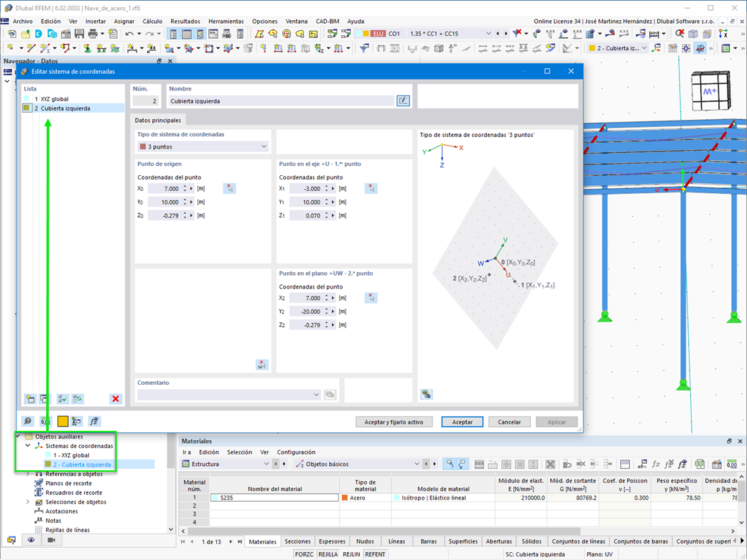The image size is (747, 560).
Task: Click the formula fx icon in dialog footer
Action: [94, 421]
